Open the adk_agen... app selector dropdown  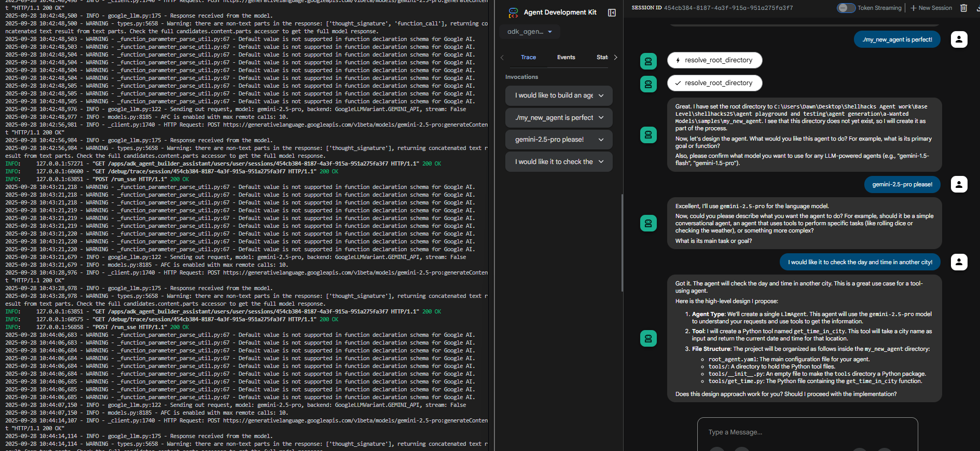(x=530, y=32)
